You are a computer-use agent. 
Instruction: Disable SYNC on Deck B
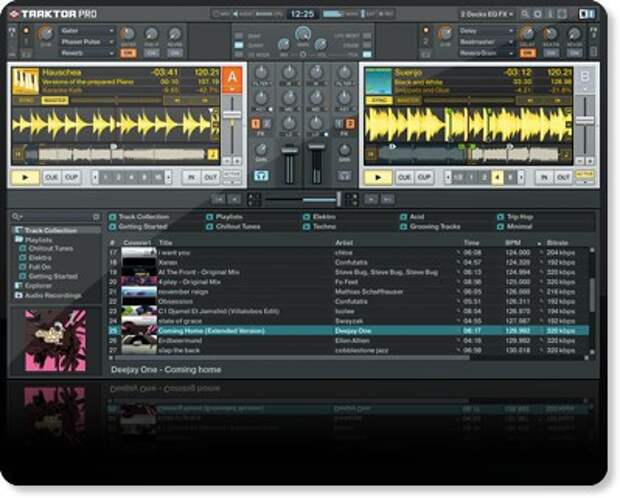tap(379, 100)
